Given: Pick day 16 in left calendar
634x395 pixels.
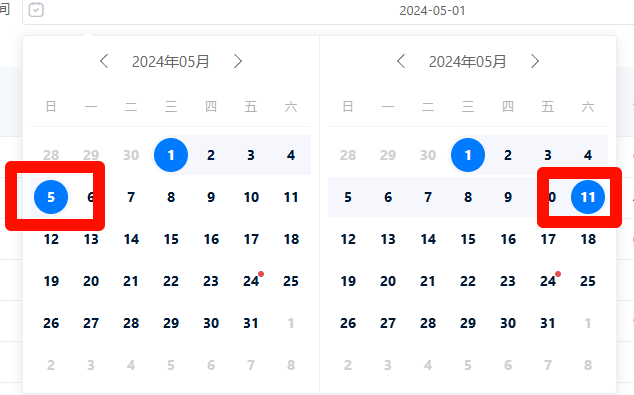Looking at the screenshot, I should (211, 239).
